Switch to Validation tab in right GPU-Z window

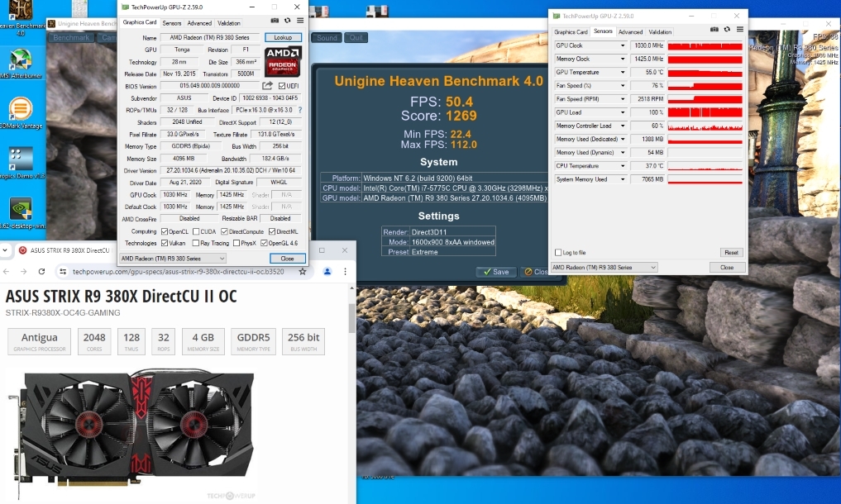pos(660,32)
